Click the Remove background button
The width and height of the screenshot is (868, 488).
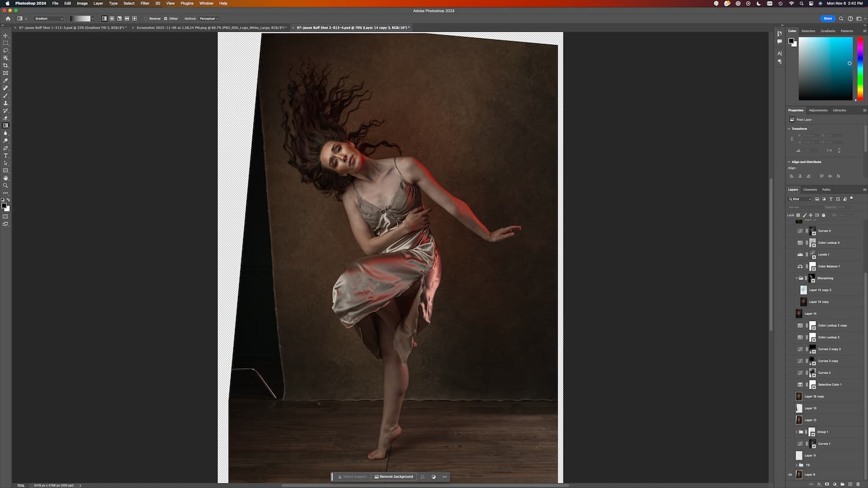tap(394, 477)
